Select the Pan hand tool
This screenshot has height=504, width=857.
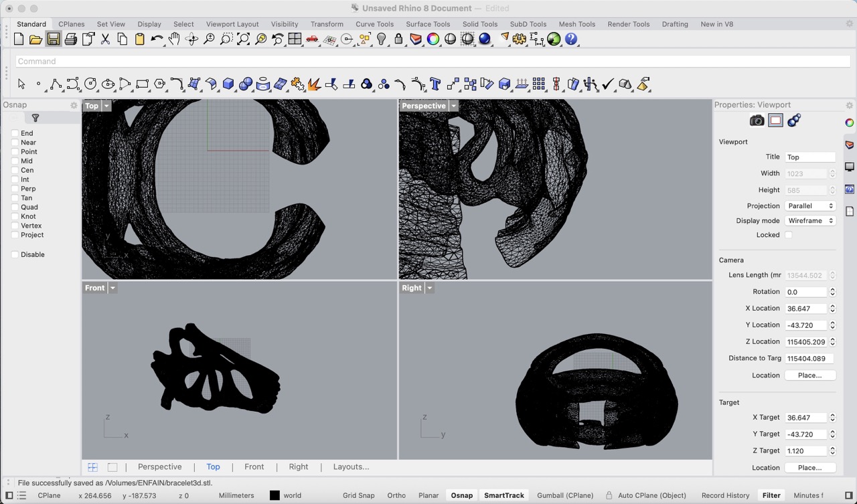tap(174, 39)
